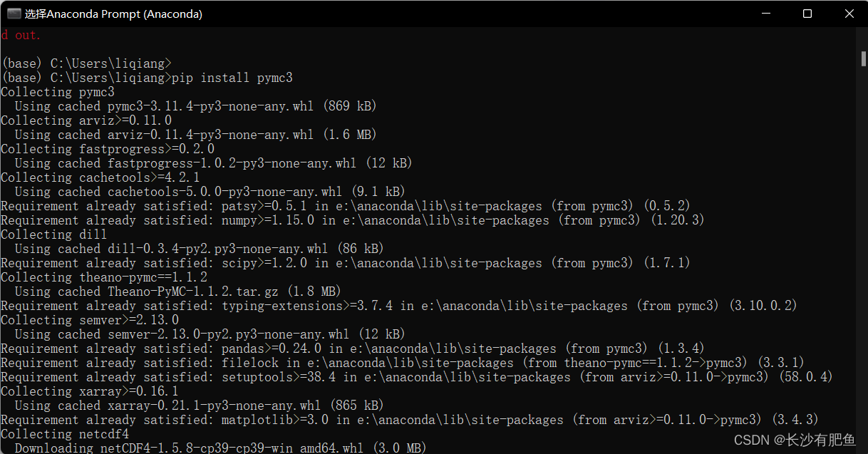Click the red 'd out.' text
The height and width of the screenshot is (454, 868).
tap(21, 35)
